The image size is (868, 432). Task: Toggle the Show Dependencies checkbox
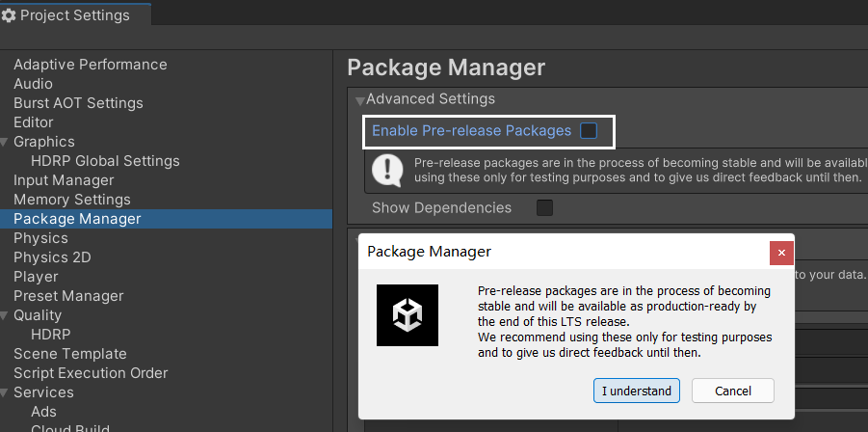[x=544, y=208]
